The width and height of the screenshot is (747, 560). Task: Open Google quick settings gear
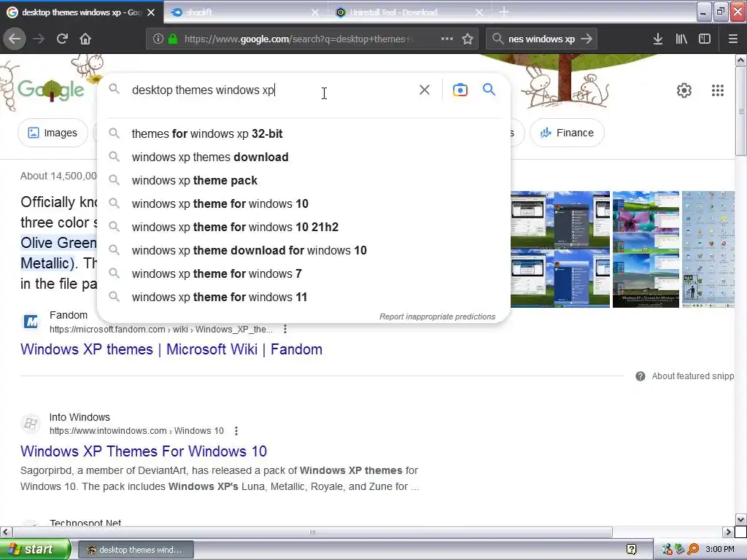pos(684,90)
